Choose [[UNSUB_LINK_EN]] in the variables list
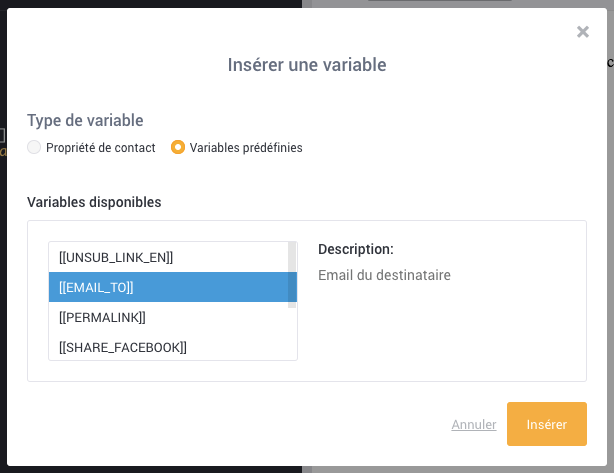The image size is (614, 473). tap(168, 257)
